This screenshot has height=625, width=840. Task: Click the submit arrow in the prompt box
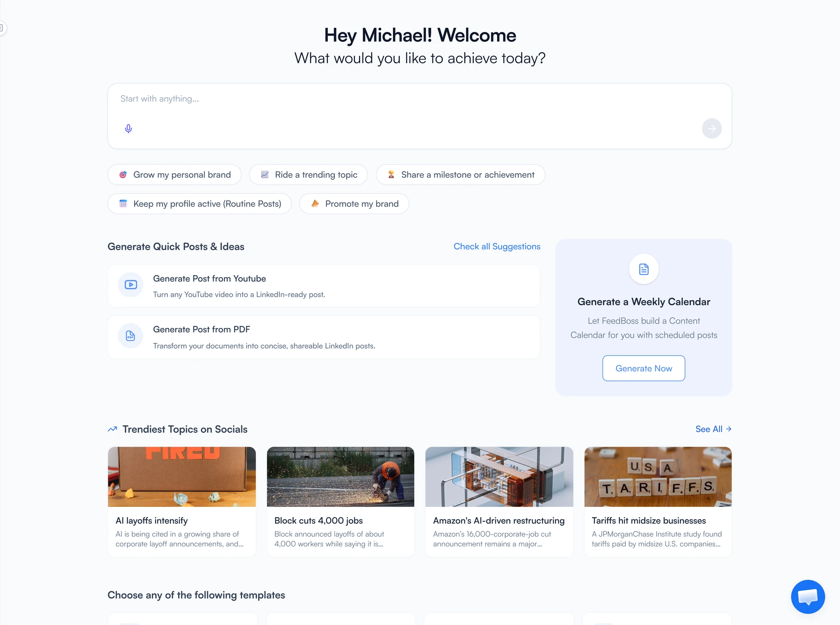click(711, 128)
